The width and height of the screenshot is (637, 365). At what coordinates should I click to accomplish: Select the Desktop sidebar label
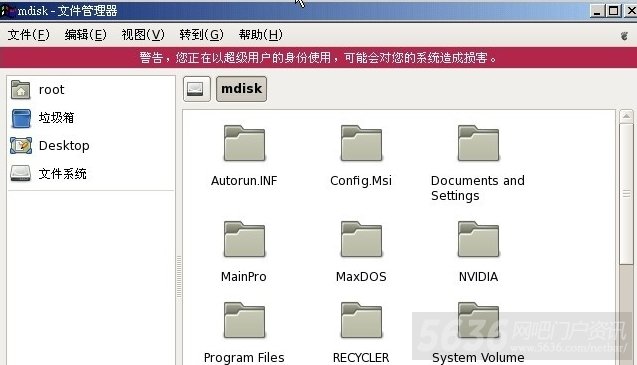tap(64, 146)
